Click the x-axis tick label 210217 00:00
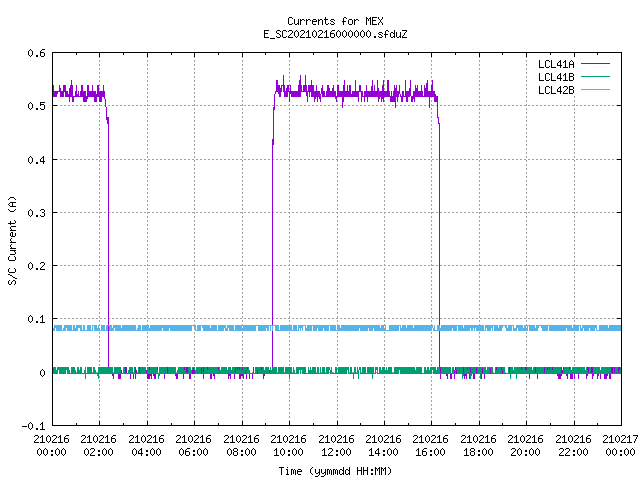This screenshot has width=640, height=480. pyautogui.click(x=620, y=446)
